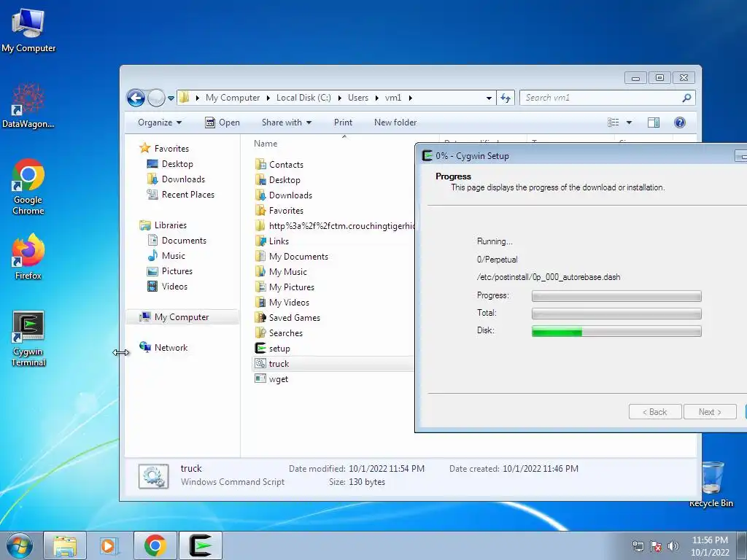The image size is (747, 560).
Task: Click Open in the Explorer toolbar
Action: click(x=222, y=122)
